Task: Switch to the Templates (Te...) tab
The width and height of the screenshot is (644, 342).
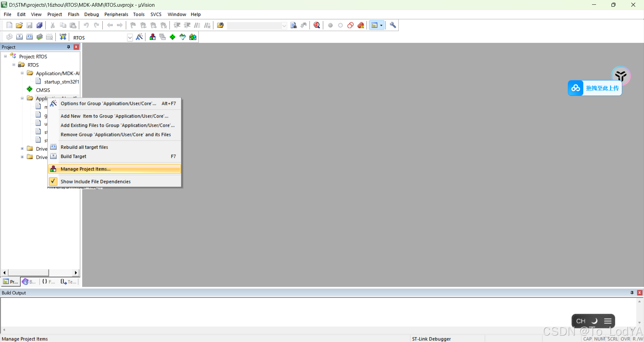Action: (x=68, y=282)
